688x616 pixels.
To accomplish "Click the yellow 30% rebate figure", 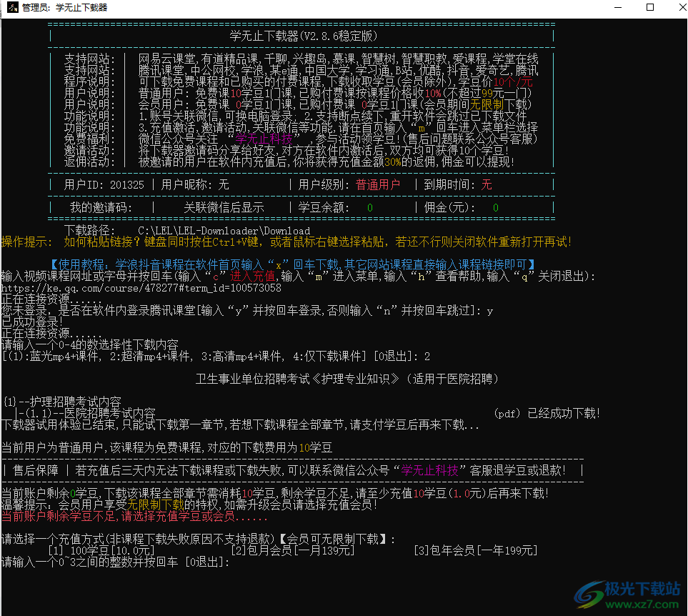I will (x=393, y=162).
